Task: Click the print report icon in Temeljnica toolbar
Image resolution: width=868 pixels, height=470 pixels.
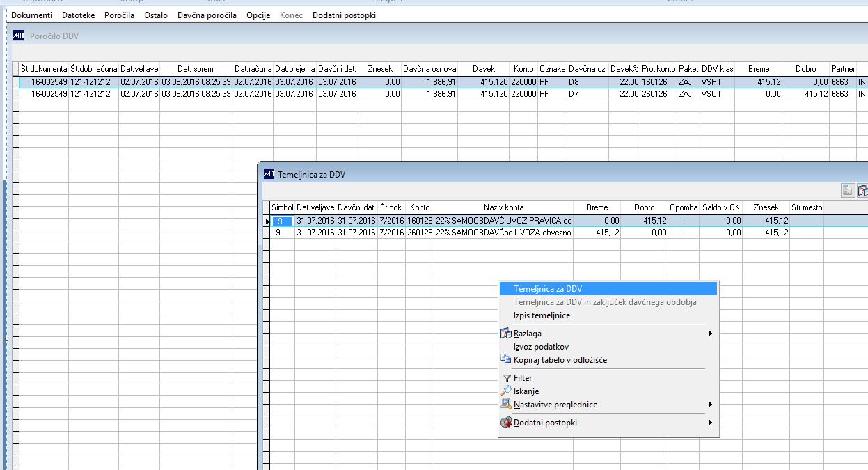Action: click(x=847, y=190)
